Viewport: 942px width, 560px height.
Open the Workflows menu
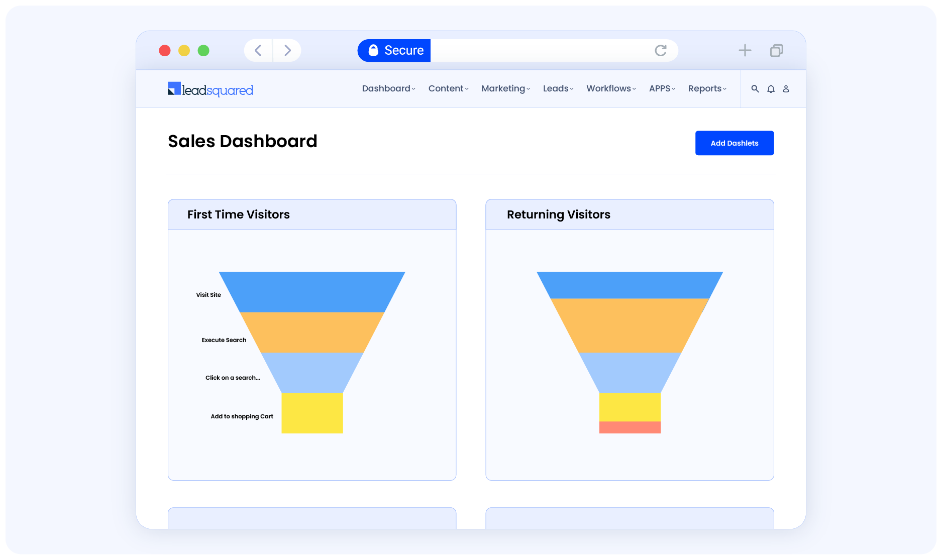(x=610, y=88)
